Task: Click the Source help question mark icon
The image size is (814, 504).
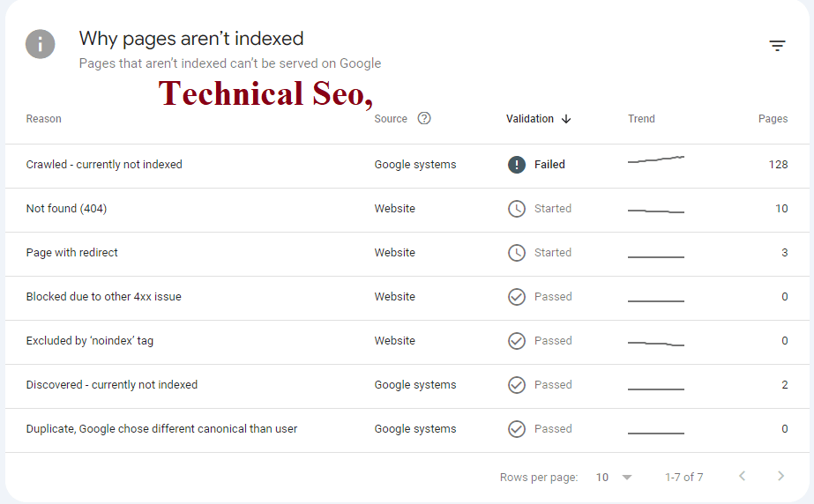Action: 424,119
